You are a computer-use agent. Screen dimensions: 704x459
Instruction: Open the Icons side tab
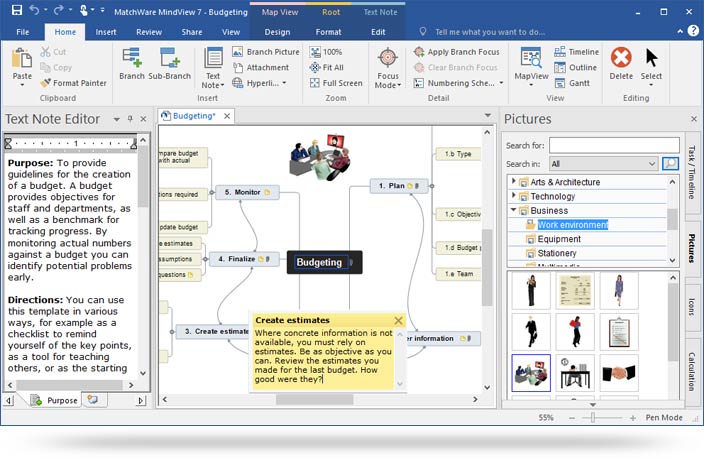tap(692, 306)
